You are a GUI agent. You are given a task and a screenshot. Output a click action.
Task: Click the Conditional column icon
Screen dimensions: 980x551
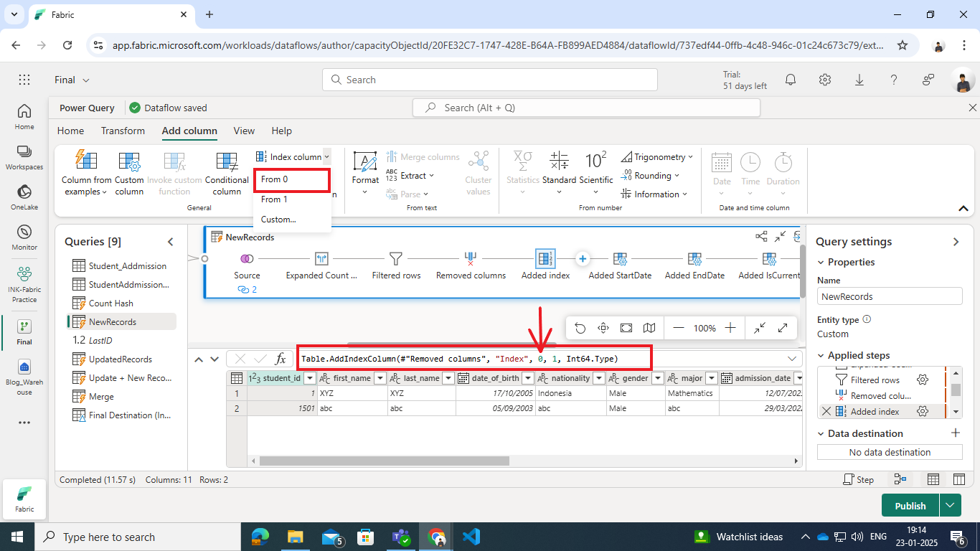(227, 161)
